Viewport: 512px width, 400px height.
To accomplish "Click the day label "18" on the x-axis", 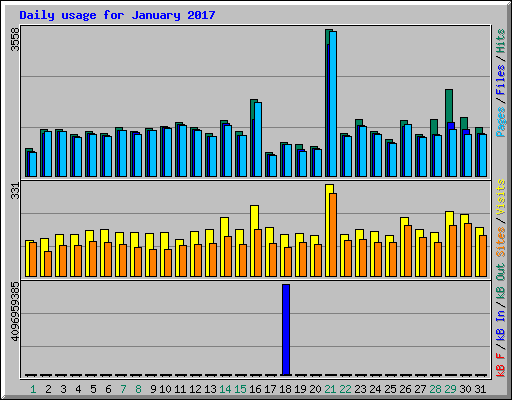I will 285,389.
